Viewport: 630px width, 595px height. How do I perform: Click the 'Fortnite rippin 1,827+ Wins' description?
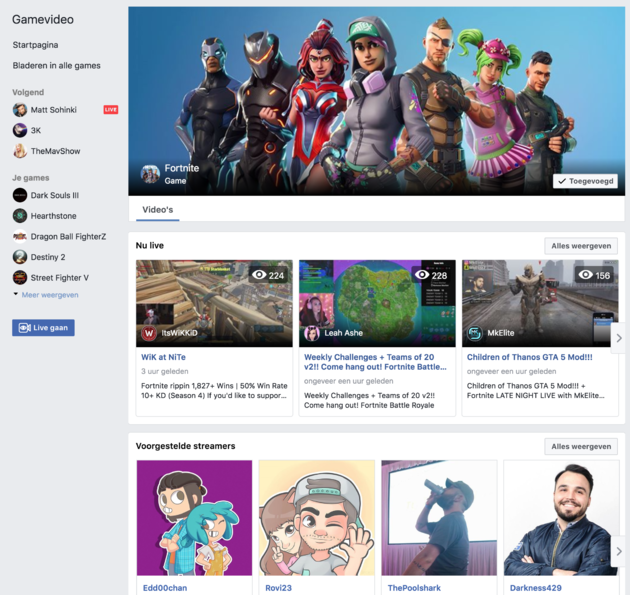point(214,391)
